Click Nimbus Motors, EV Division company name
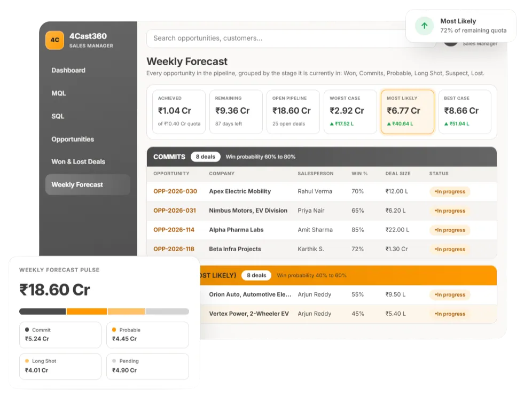Image resolution: width=532 pixels, height=396 pixels. tap(248, 211)
